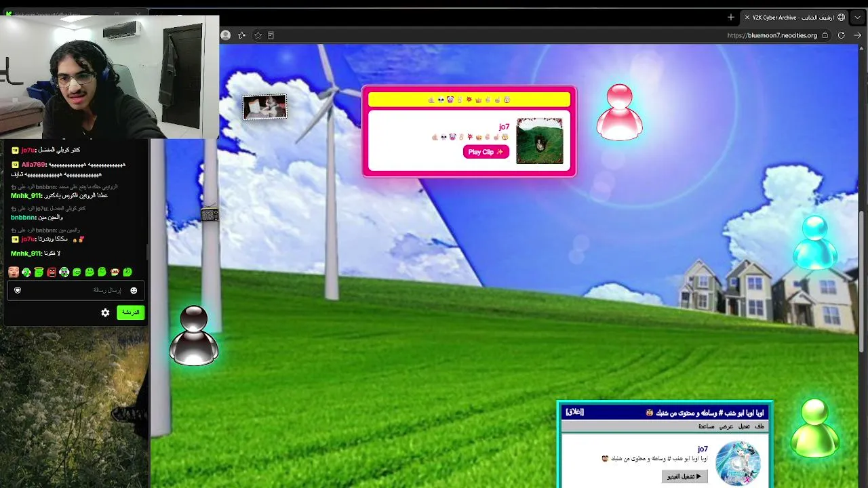Click the webcam video overlay
This screenshot has width=868, height=488.
coord(110,77)
